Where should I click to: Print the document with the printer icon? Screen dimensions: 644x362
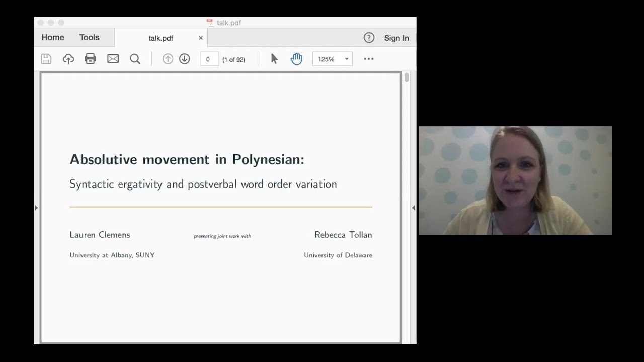point(90,59)
